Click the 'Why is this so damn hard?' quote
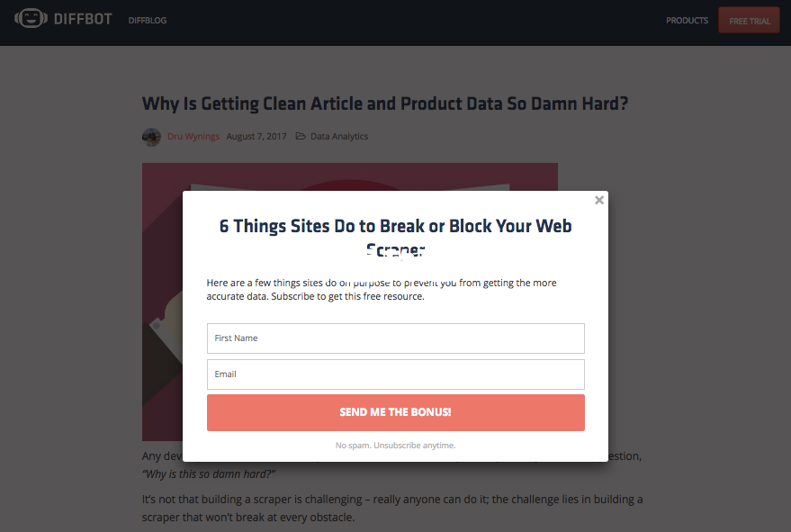791x532 pixels. click(x=209, y=474)
